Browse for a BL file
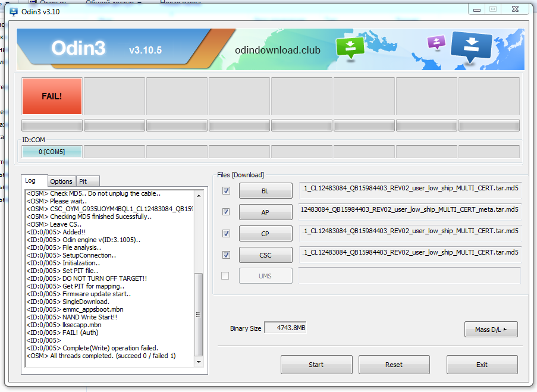 [265, 191]
